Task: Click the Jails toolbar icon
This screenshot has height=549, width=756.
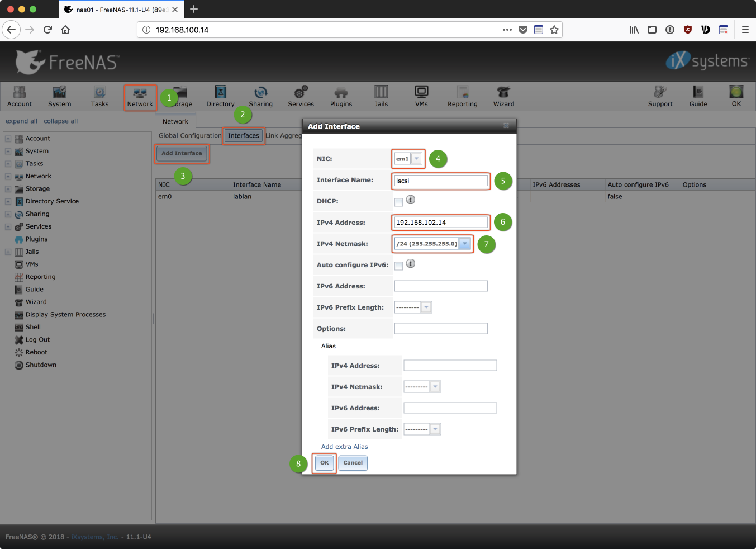Action: pos(381,96)
